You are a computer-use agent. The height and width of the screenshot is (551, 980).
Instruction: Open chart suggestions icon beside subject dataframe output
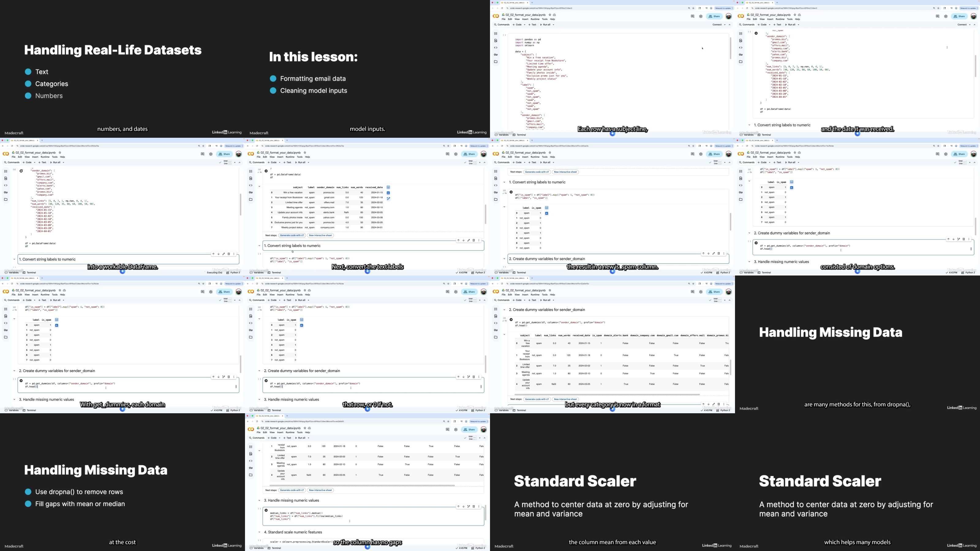tap(388, 193)
